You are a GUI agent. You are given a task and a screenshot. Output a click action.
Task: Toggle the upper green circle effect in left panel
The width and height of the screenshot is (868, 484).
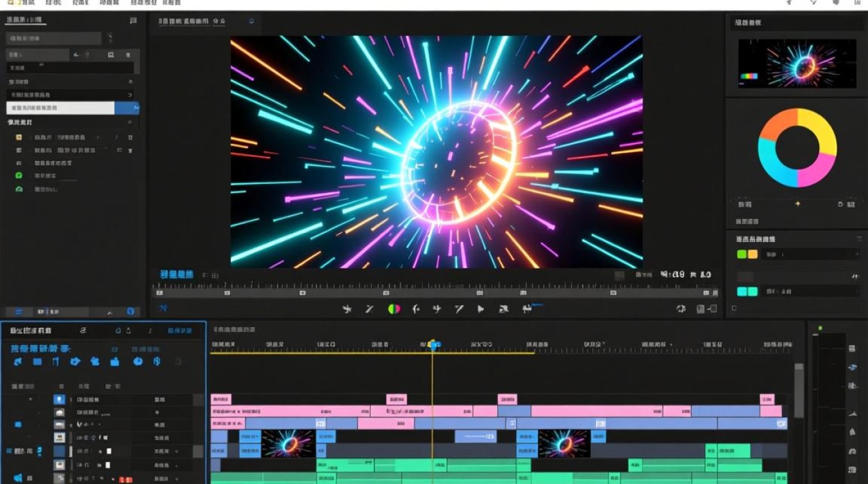(19, 176)
